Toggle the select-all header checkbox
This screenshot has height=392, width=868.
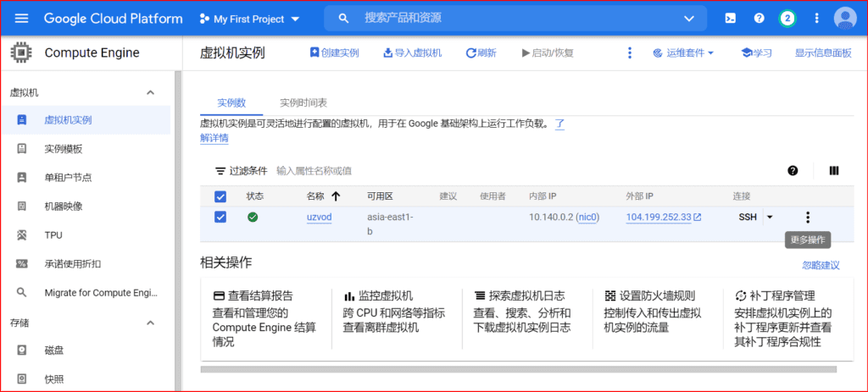[x=220, y=196]
